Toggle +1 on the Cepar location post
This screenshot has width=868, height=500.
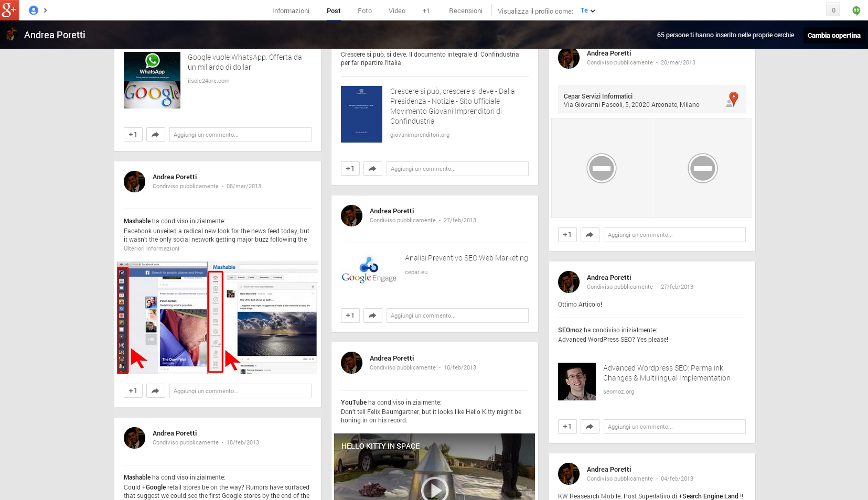(x=567, y=235)
